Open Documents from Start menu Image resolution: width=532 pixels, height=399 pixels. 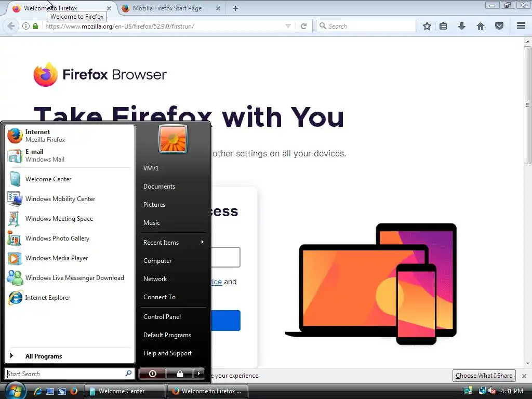159,187
